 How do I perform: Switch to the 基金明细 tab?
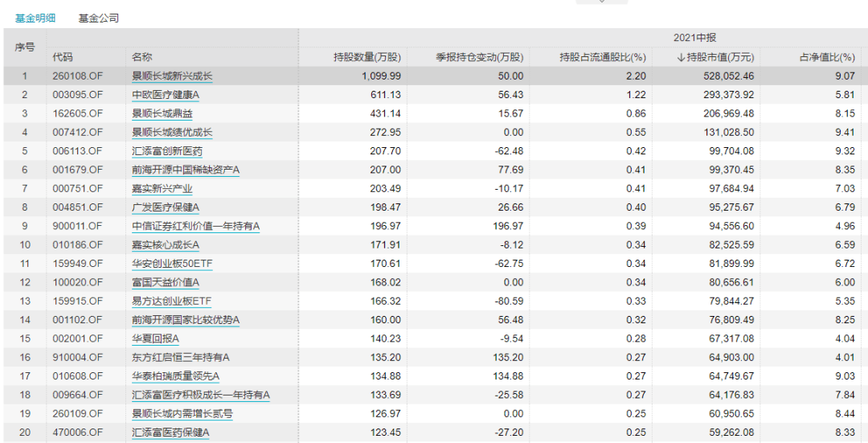pyautogui.click(x=35, y=18)
